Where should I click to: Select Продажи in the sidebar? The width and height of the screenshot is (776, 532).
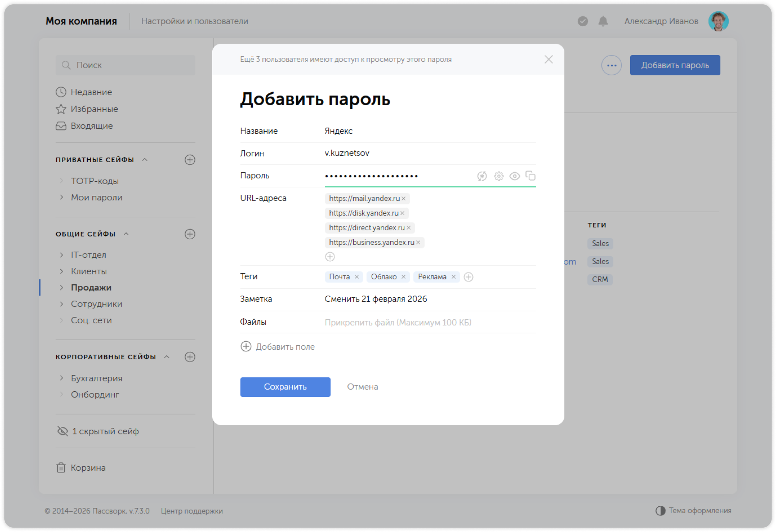click(x=91, y=288)
